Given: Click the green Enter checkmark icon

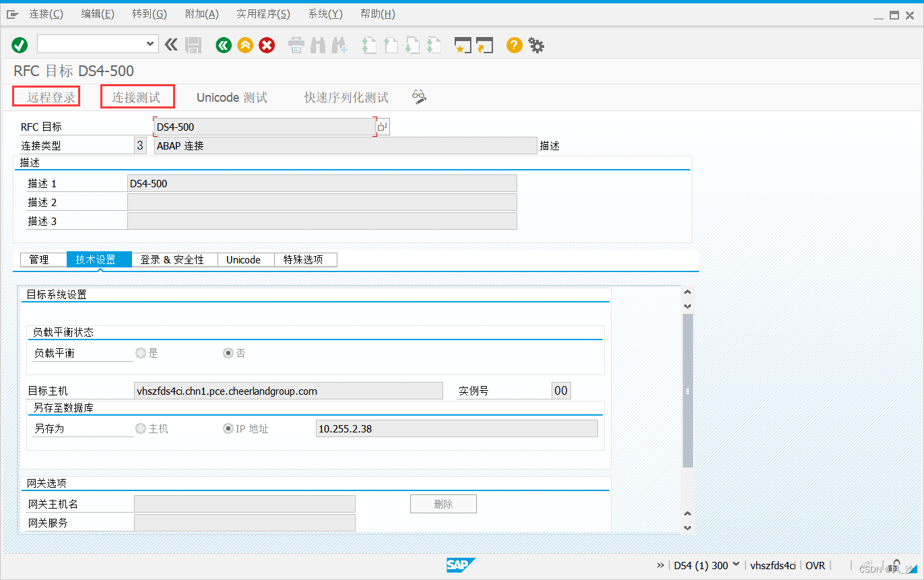Looking at the screenshot, I should (20, 45).
